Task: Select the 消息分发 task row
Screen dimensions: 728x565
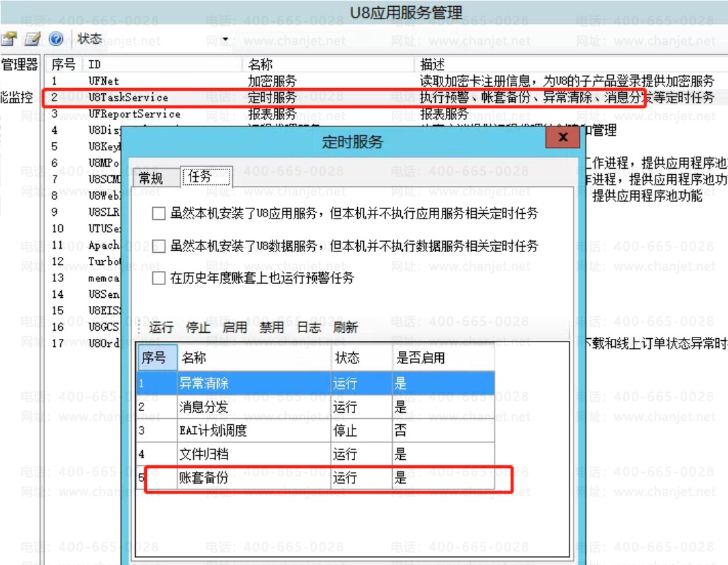Action: [x=316, y=407]
